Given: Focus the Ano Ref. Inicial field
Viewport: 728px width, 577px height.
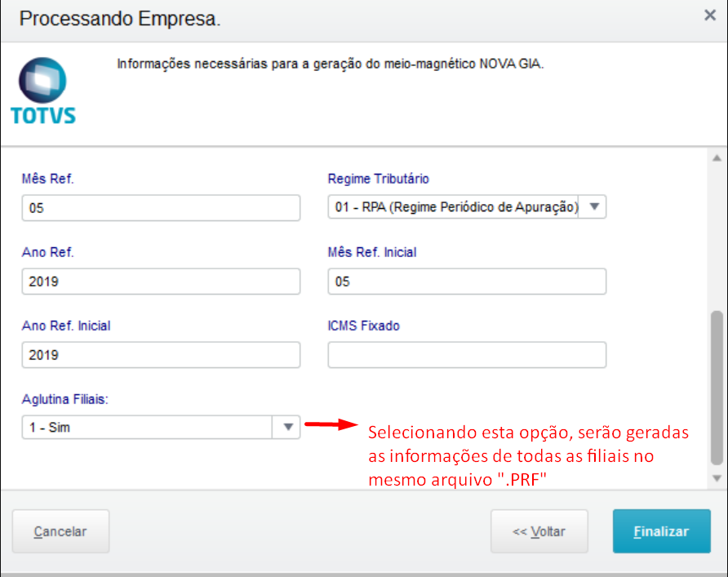Looking at the screenshot, I should coord(161,355).
